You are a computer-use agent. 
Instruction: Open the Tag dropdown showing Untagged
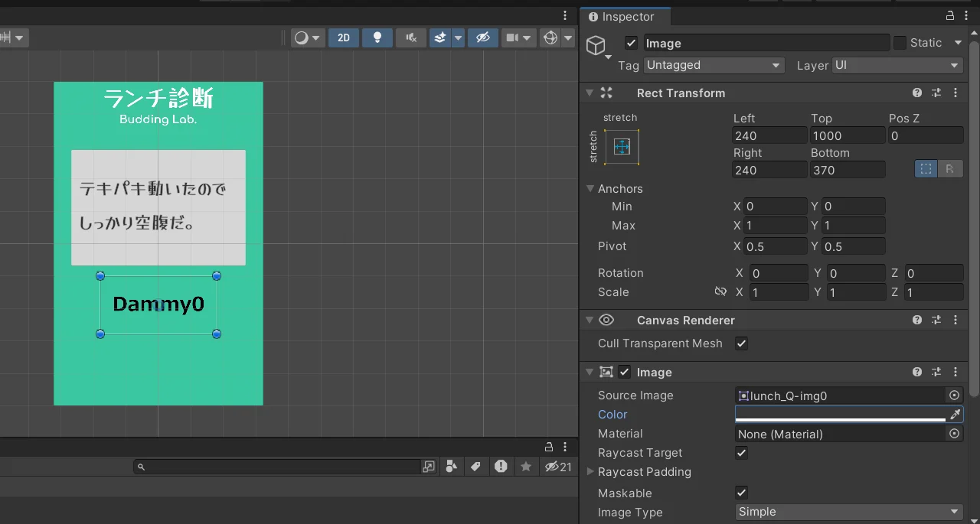pyautogui.click(x=714, y=65)
